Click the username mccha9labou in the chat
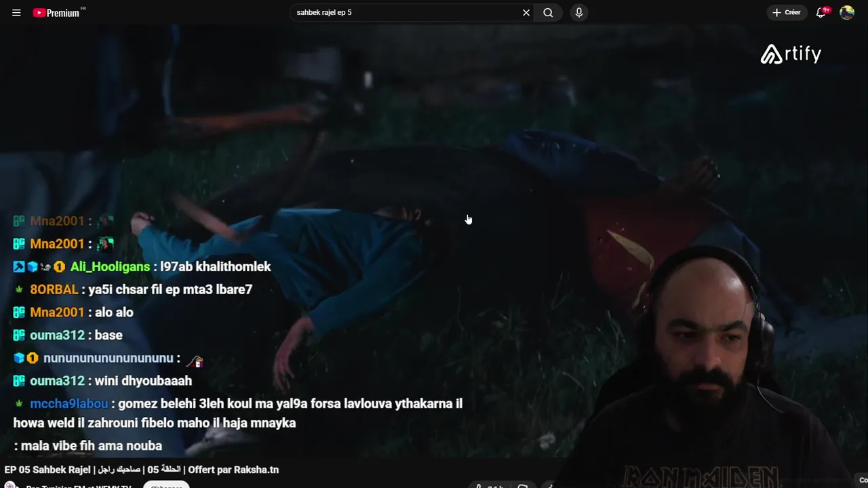 [69, 404]
